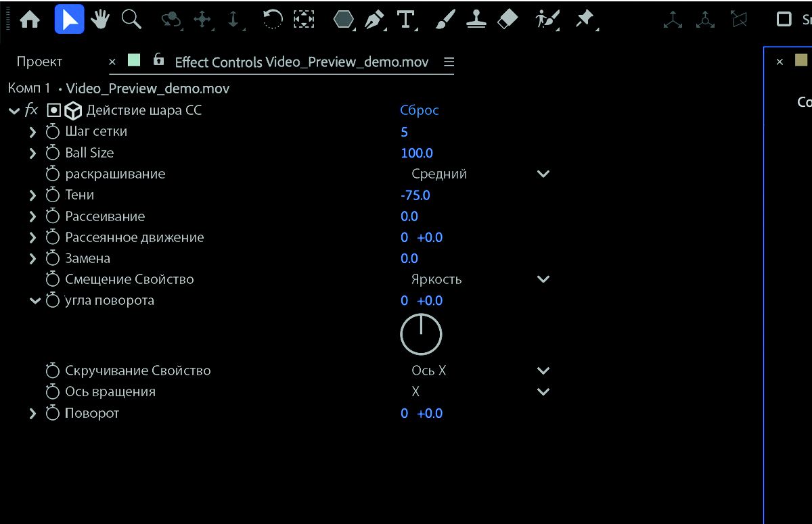Select the Pan camera tool
812x524 pixels.
[203, 20]
